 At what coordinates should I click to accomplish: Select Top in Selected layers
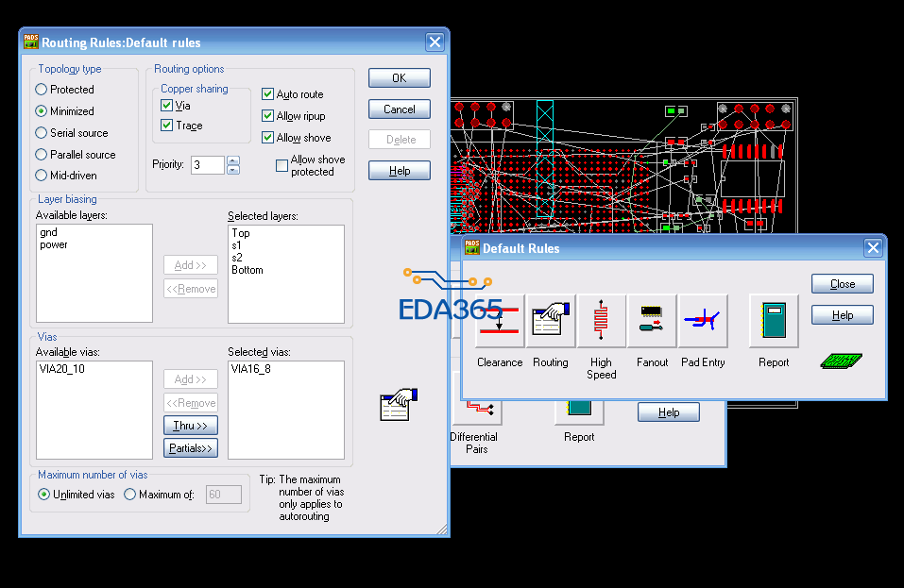point(241,233)
